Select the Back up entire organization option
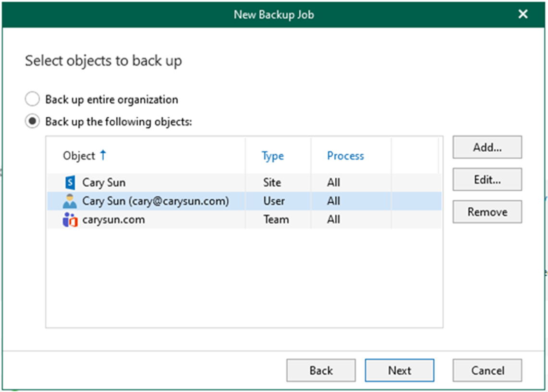Image resolution: width=548 pixels, height=392 pixels. (32, 99)
